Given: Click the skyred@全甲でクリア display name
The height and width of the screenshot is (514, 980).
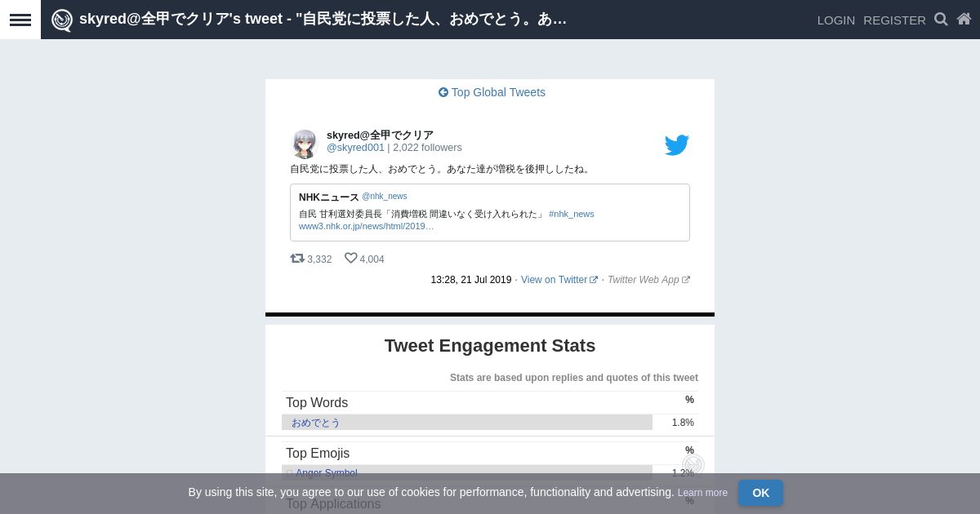Looking at the screenshot, I should pyautogui.click(x=380, y=135).
